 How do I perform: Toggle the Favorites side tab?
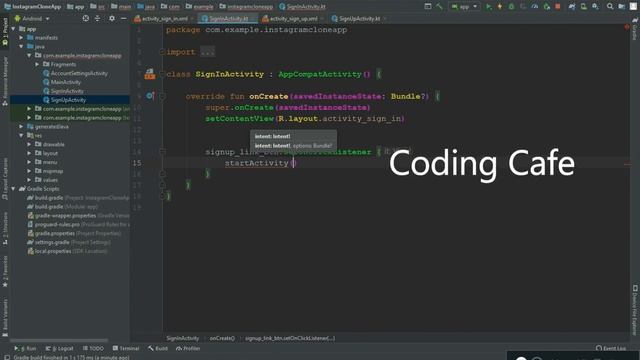5,271
